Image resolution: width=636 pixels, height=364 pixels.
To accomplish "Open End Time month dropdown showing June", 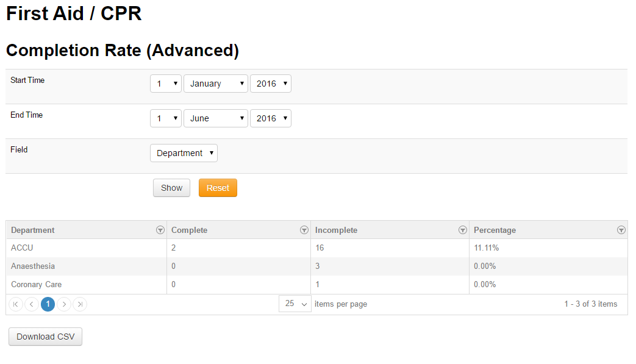I will point(216,118).
